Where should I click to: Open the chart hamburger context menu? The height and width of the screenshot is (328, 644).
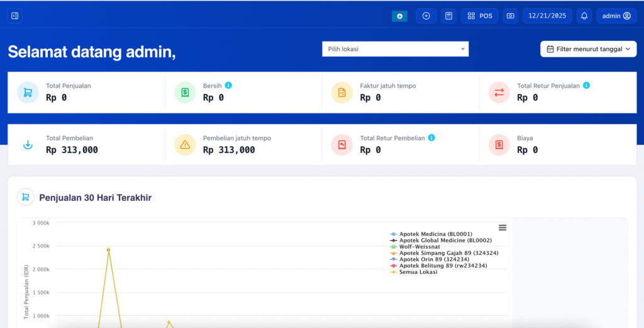pyautogui.click(x=502, y=227)
